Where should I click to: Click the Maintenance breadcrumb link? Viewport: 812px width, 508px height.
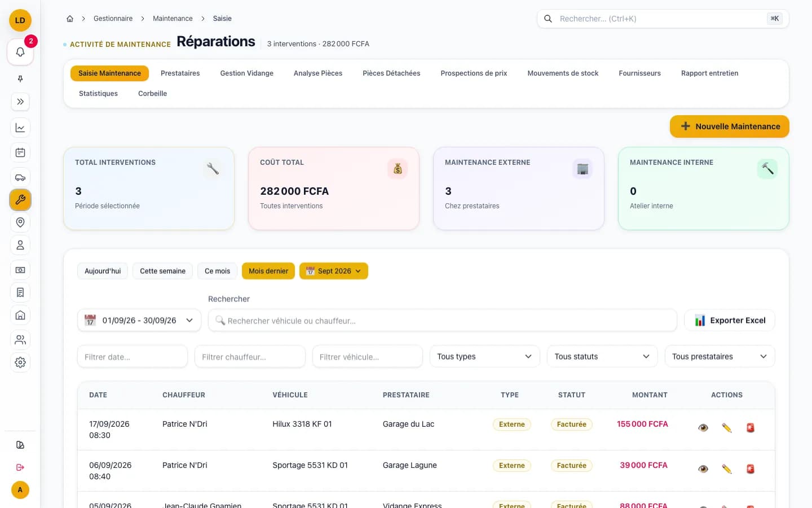173,19
